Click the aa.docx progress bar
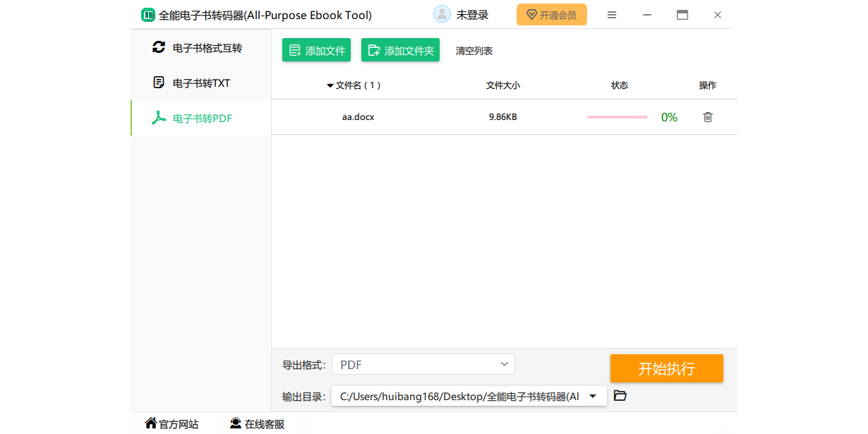 (616, 116)
